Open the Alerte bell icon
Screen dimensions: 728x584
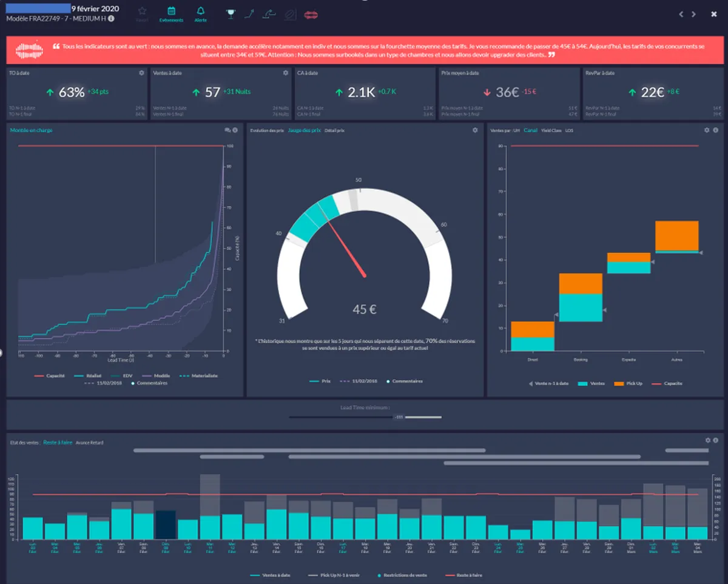click(200, 12)
